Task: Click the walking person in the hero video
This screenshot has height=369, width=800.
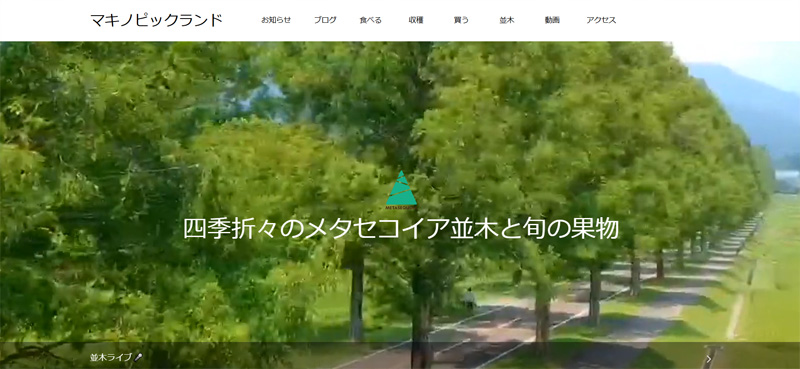Action: [469, 299]
